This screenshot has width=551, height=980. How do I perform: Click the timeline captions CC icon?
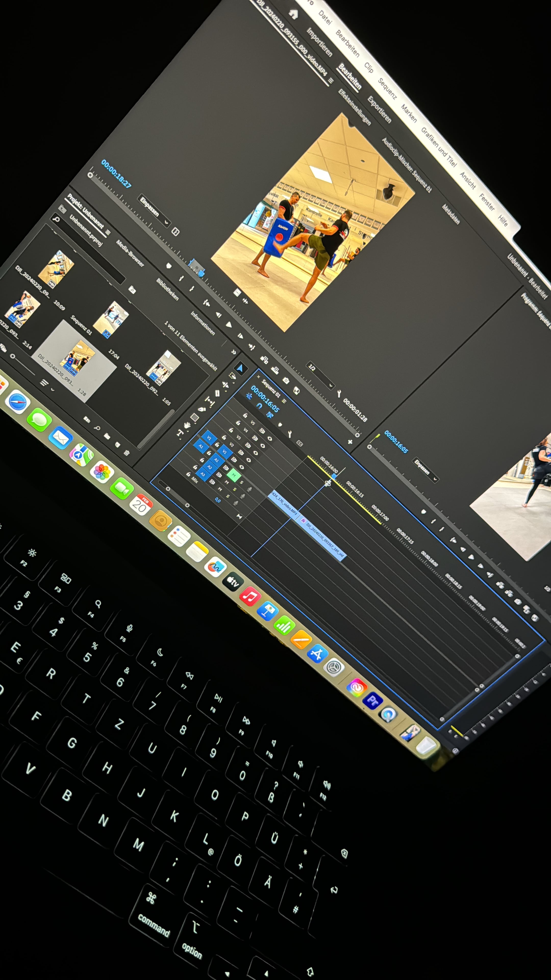(x=299, y=443)
